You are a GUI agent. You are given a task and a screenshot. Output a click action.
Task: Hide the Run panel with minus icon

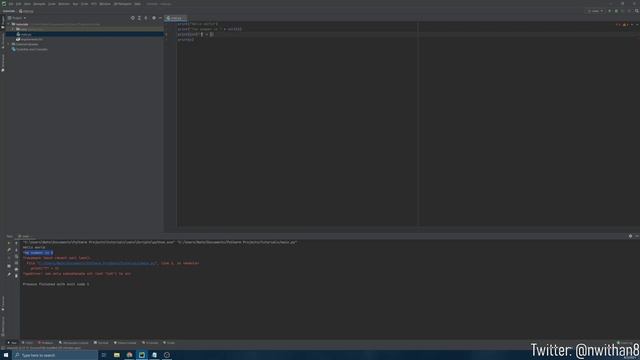(x=637, y=236)
